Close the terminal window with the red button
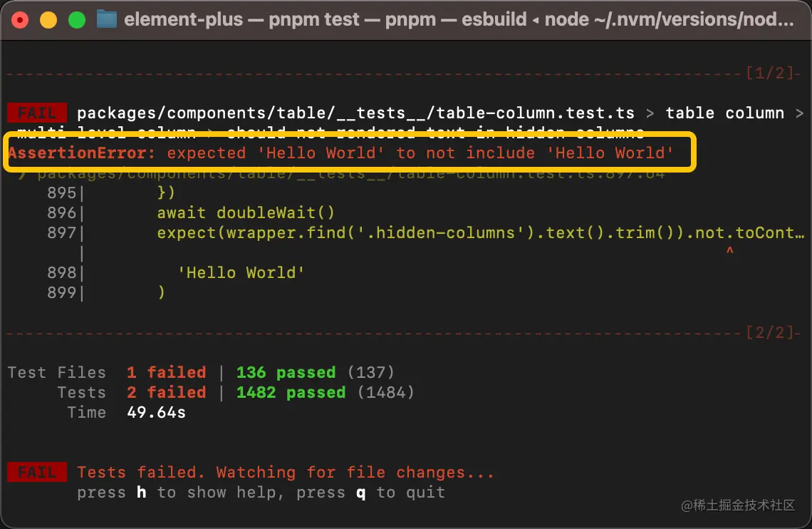This screenshot has width=812, height=529. tap(20, 20)
